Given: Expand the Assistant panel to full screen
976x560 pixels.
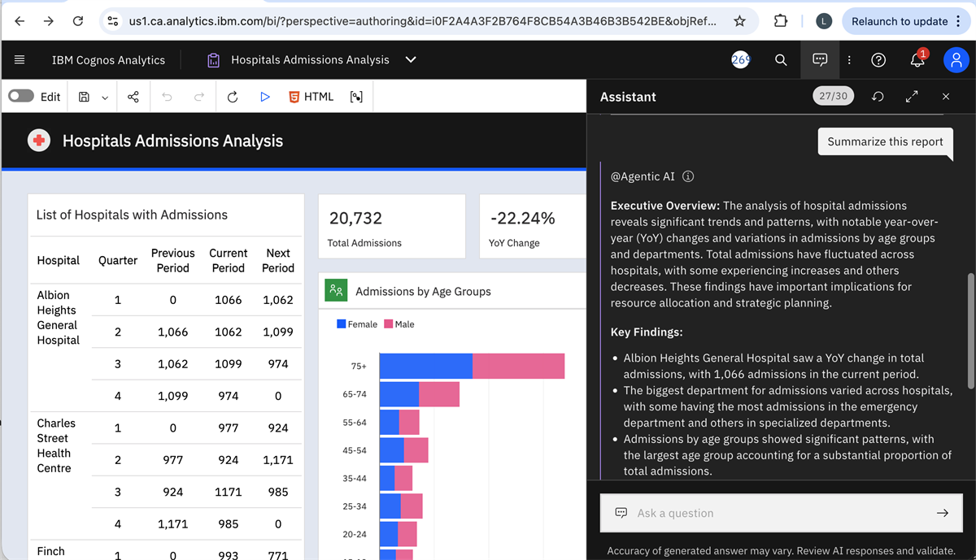Looking at the screenshot, I should point(912,96).
